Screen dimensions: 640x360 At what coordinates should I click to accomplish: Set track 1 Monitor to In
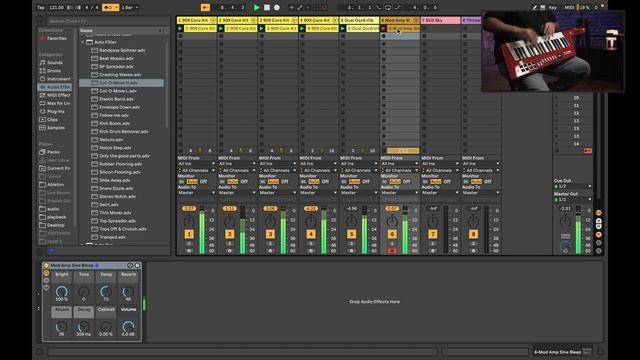(x=181, y=182)
